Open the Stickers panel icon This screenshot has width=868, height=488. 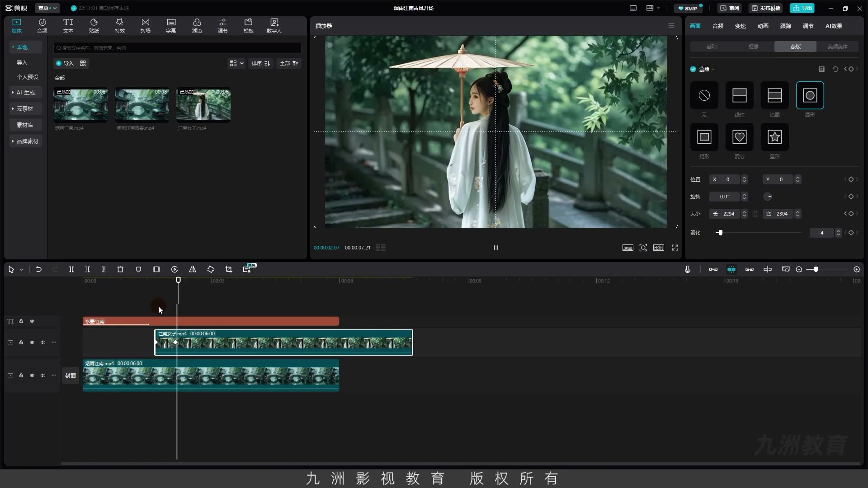click(94, 26)
